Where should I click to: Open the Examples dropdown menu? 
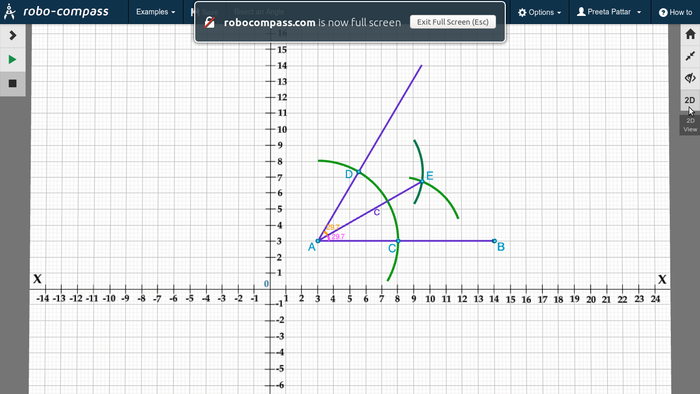click(x=155, y=12)
